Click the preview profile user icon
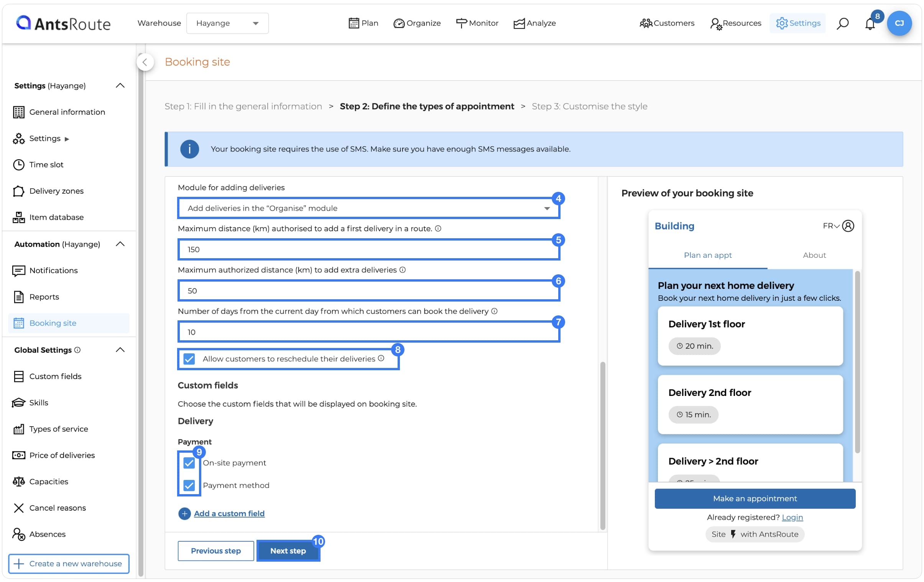Image resolution: width=924 pixels, height=582 pixels. click(x=848, y=226)
